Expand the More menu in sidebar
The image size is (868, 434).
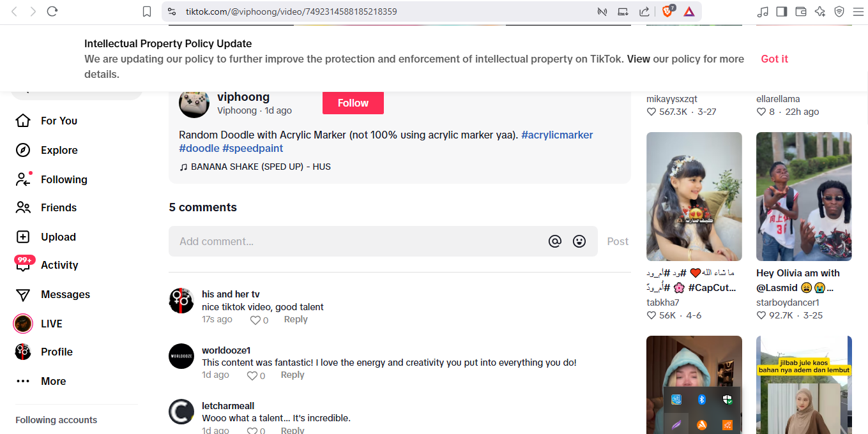click(x=54, y=381)
